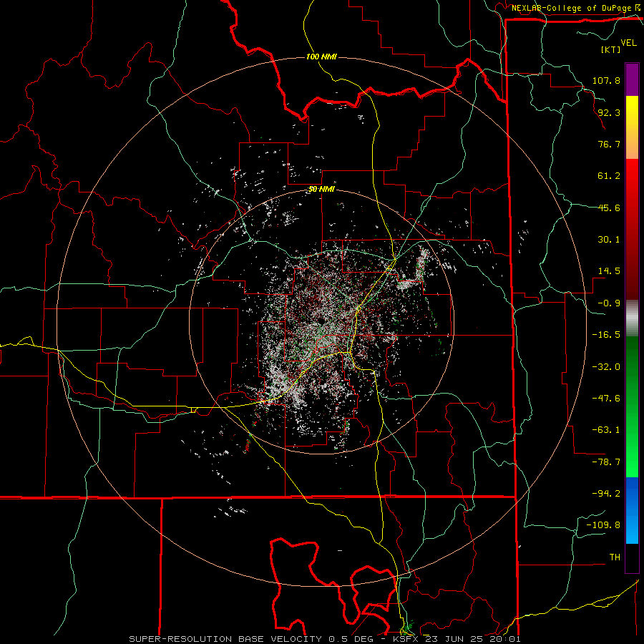Viewport: 644px width, 644px height.
Task: Click the blue color bar segment
Action: 632,509
